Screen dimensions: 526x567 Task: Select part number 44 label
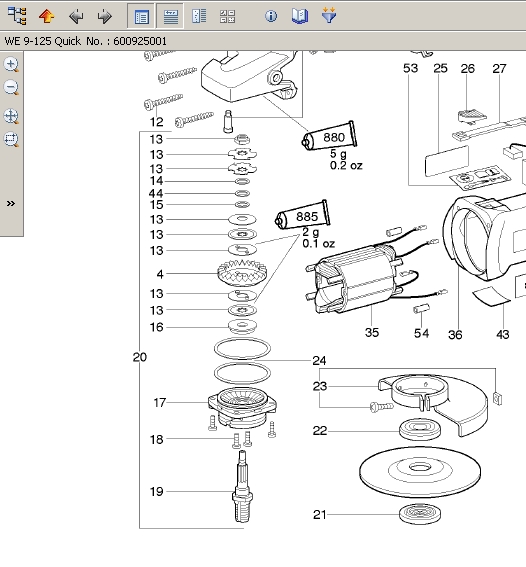pos(156,193)
